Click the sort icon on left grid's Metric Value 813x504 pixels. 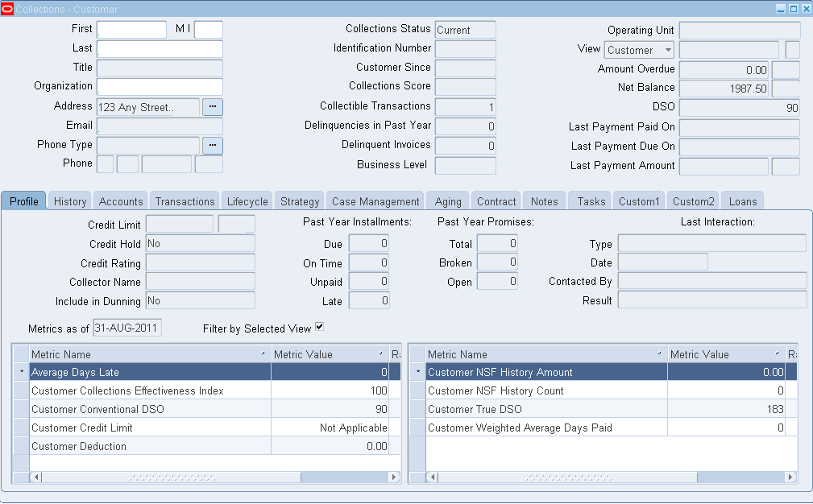point(380,353)
